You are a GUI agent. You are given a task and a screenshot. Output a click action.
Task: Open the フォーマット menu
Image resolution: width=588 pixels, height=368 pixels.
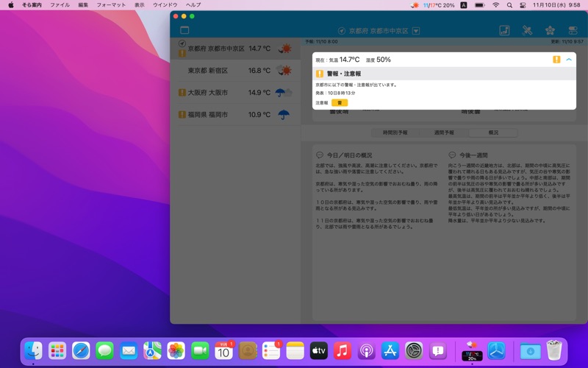click(x=111, y=5)
